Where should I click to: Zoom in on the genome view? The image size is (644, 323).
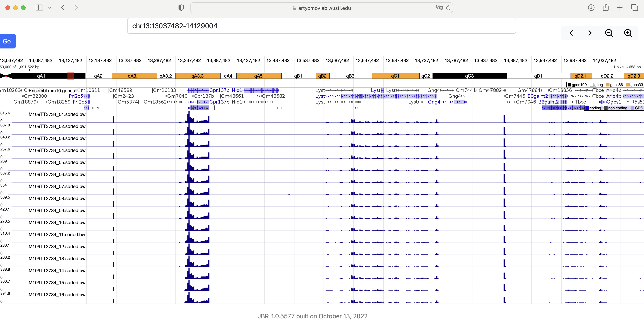coord(628,33)
